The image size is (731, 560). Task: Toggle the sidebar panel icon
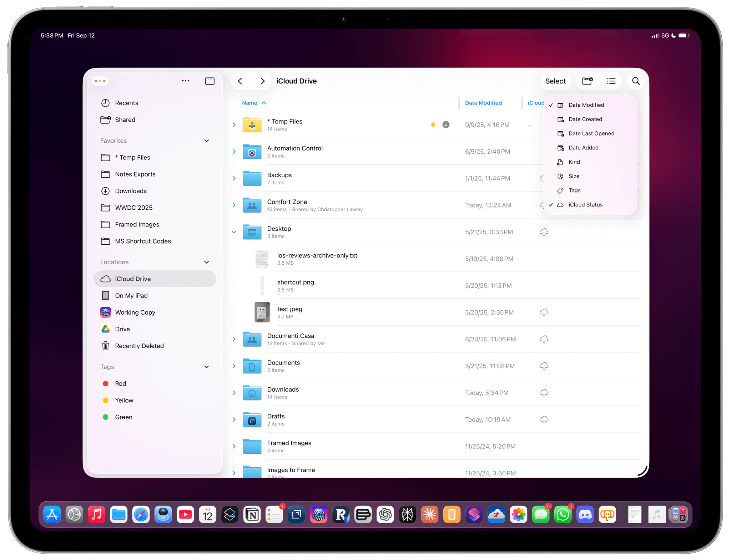[x=210, y=81]
